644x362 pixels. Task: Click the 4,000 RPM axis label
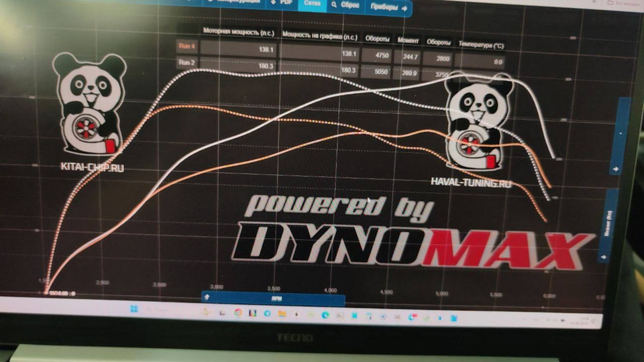click(331, 290)
